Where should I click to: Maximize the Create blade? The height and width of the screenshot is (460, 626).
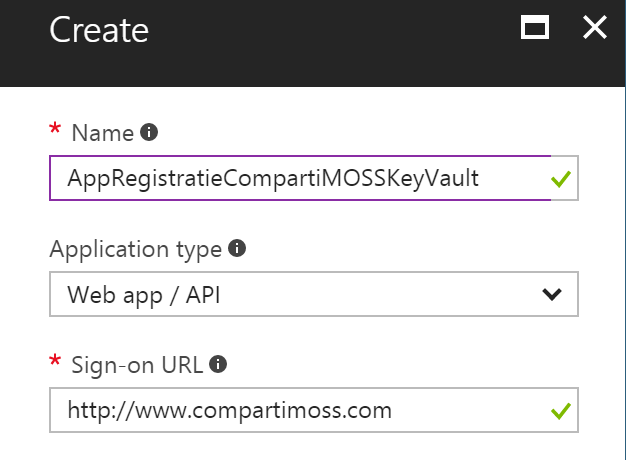click(535, 28)
